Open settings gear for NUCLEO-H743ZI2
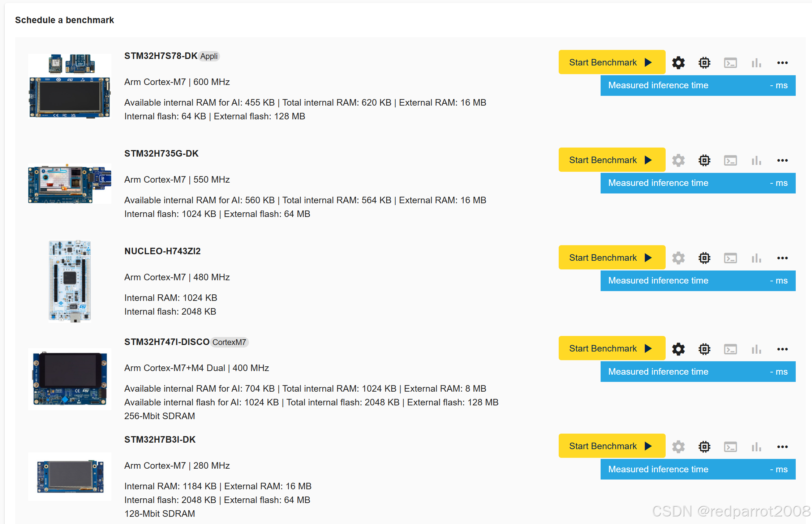Image resolution: width=812 pixels, height=524 pixels. tap(678, 258)
